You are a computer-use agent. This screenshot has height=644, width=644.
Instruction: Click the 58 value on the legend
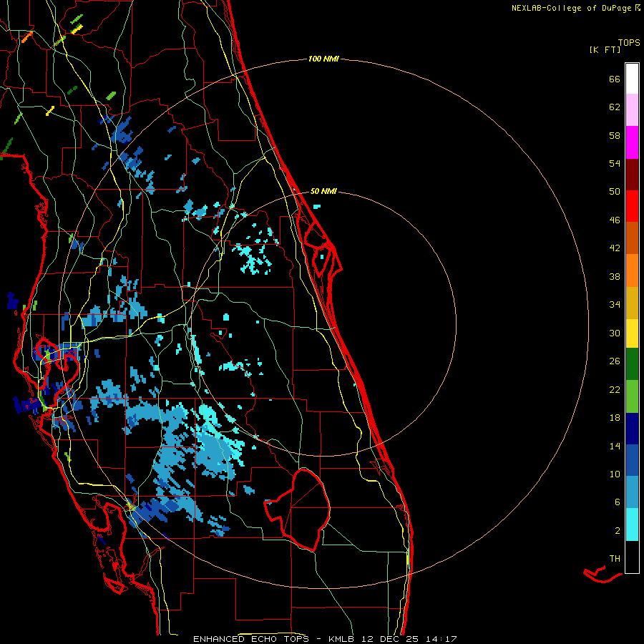pos(615,135)
